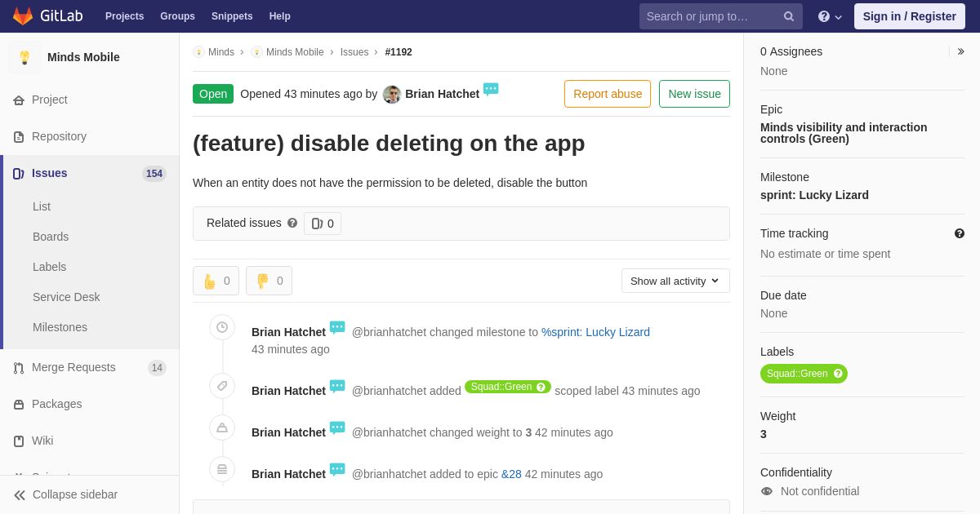The width and height of the screenshot is (980, 514).
Task: Open the Groups menu
Action: pos(177,16)
